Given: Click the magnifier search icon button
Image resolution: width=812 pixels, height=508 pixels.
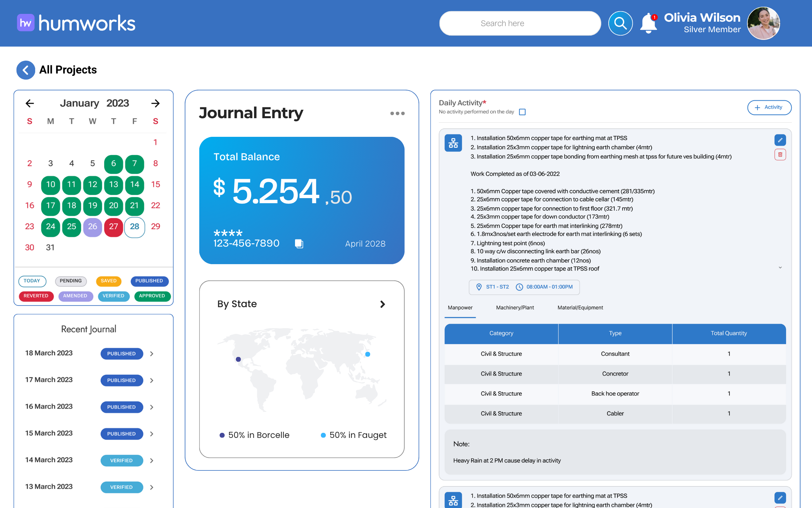Looking at the screenshot, I should (x=620, y=23).
